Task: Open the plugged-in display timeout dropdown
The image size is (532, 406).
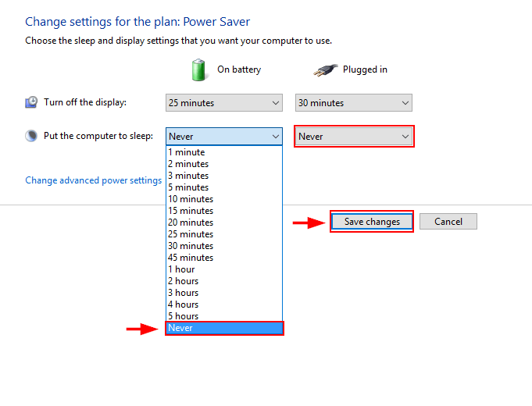Action: pyautogui.click(x=354, y=103)
